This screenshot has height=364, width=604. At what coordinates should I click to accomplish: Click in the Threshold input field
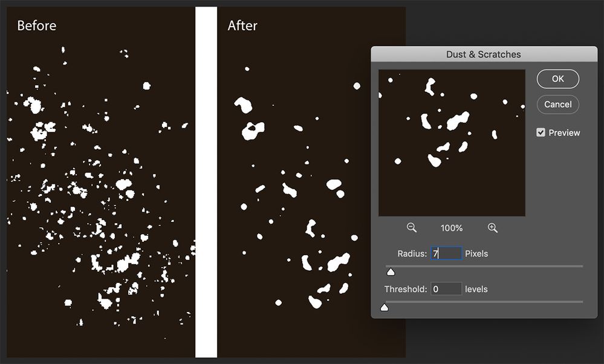click(x=446, y=289)
